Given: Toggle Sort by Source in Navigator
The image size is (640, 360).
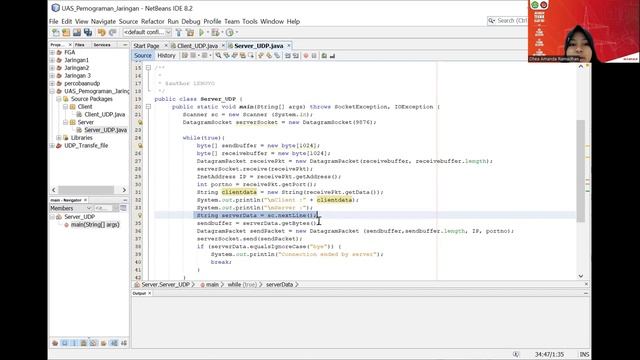Looking at the screenshot, I should pyautogui.click(x=124, y=343).
